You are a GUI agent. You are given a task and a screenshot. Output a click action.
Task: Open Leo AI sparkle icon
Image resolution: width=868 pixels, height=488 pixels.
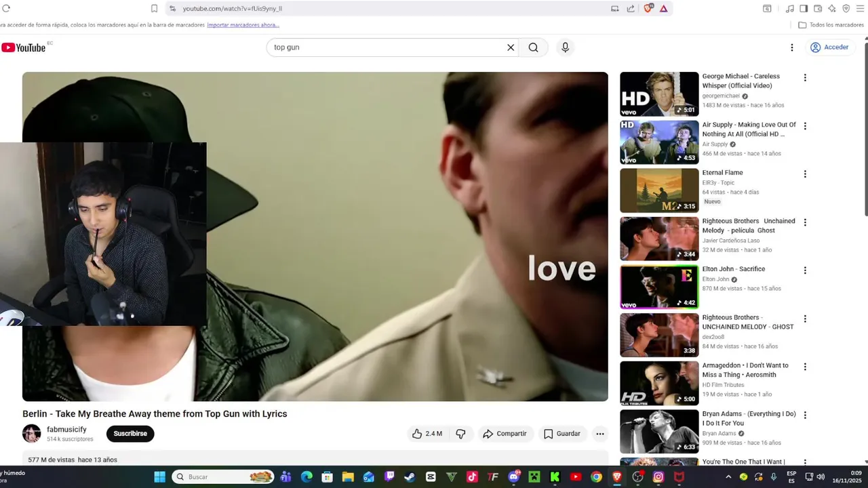tap(832, 8)
